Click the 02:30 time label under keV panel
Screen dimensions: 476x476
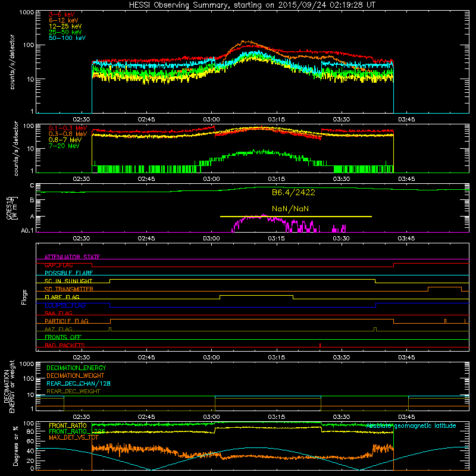[82, 120]
